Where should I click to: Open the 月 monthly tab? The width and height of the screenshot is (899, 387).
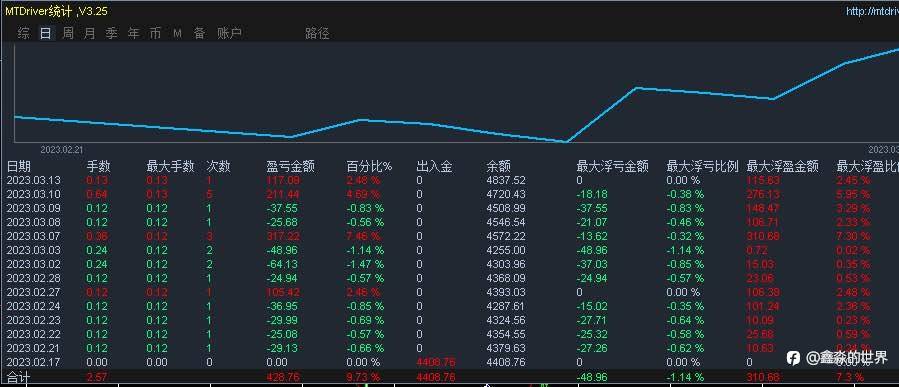coord(89,33)
